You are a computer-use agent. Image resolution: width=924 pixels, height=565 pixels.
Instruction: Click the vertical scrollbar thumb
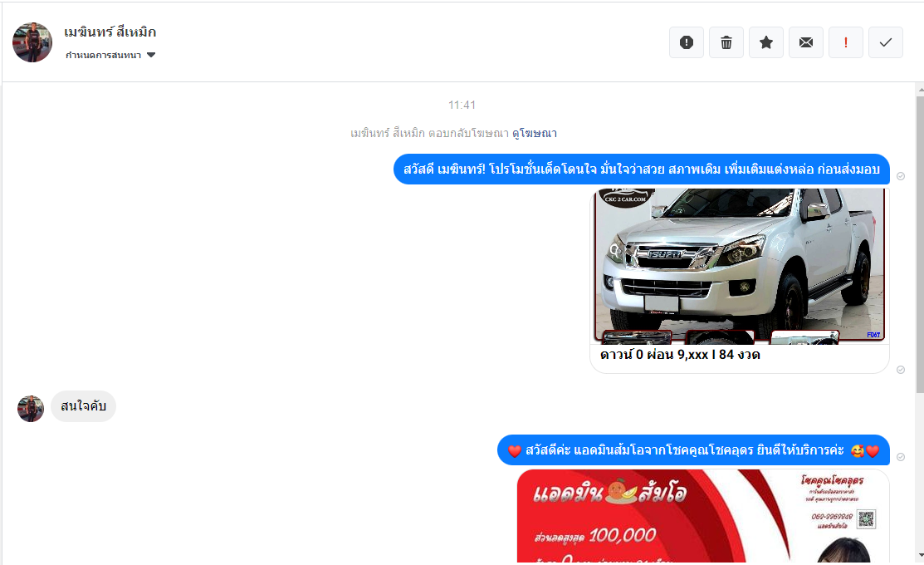tap(920, 245)
